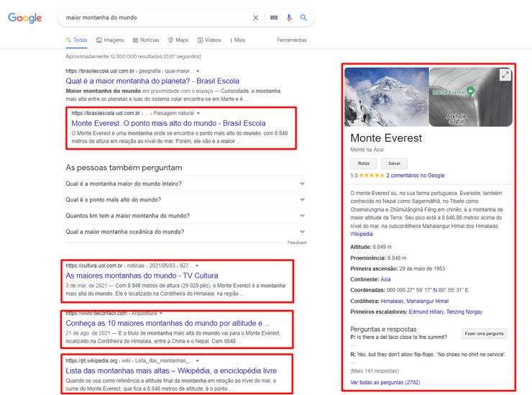Image resolution: width=532 pixels, height=395 pixels.
Task: Follow the Mahalangur Himal link
Action: (x=428, y=301)
